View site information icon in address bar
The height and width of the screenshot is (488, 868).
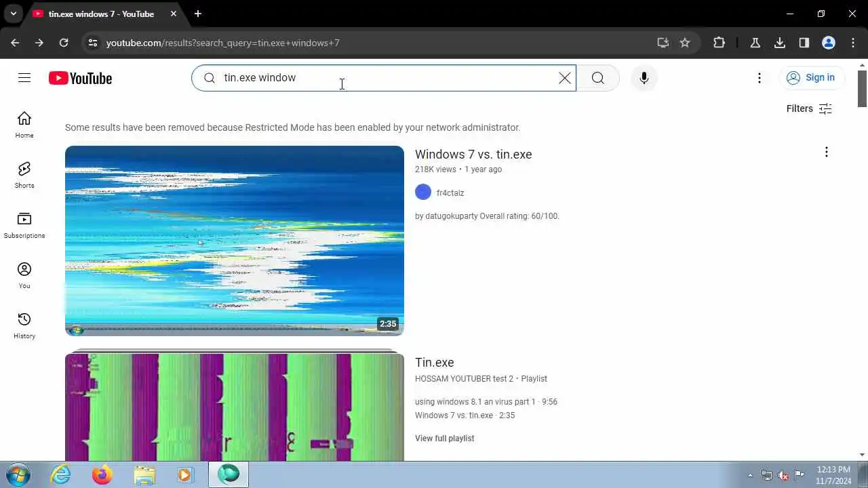pos(93,43)
